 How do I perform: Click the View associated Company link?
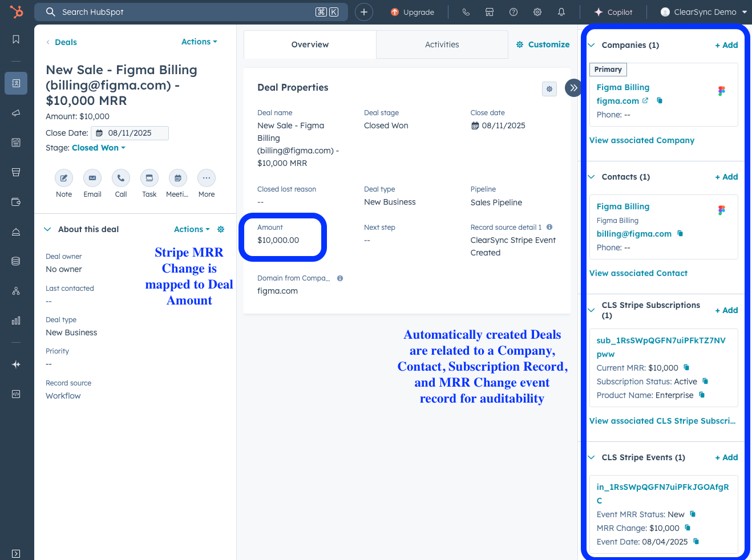pyautogui.click(x=642, y=140)
